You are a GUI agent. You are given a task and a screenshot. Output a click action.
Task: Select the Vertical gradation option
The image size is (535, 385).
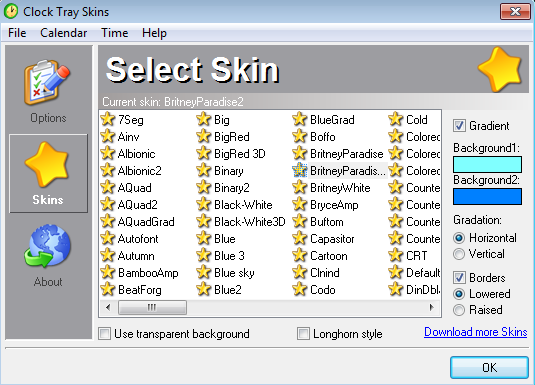[459, 254]
